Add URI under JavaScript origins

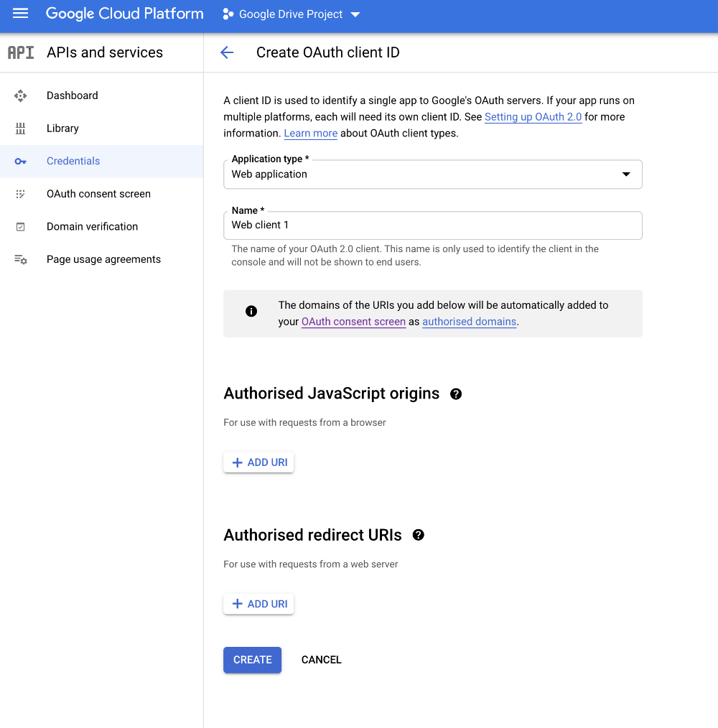(x=258, y=462)
